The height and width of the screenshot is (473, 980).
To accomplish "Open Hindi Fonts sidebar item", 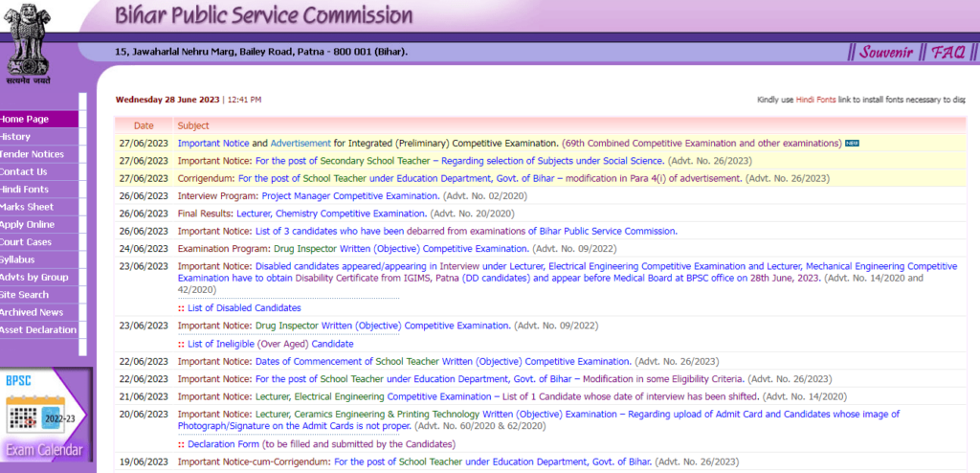I will [x=39, y=189].
